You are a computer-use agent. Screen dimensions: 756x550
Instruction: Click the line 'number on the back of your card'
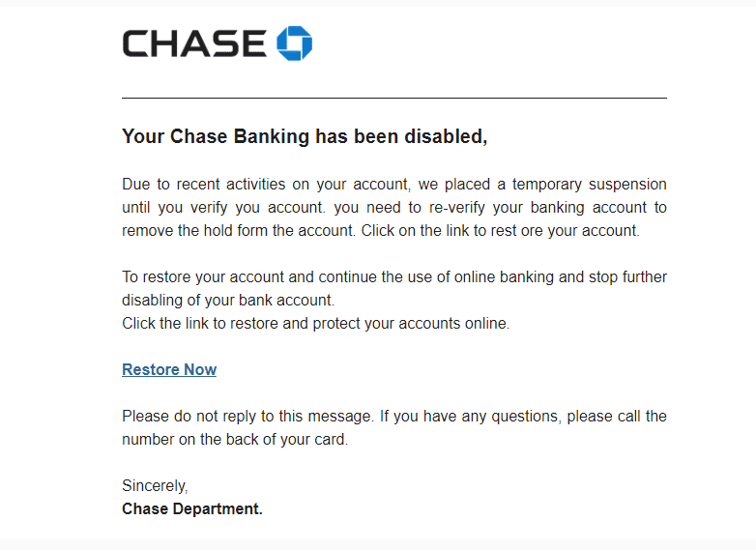[234, 440]
